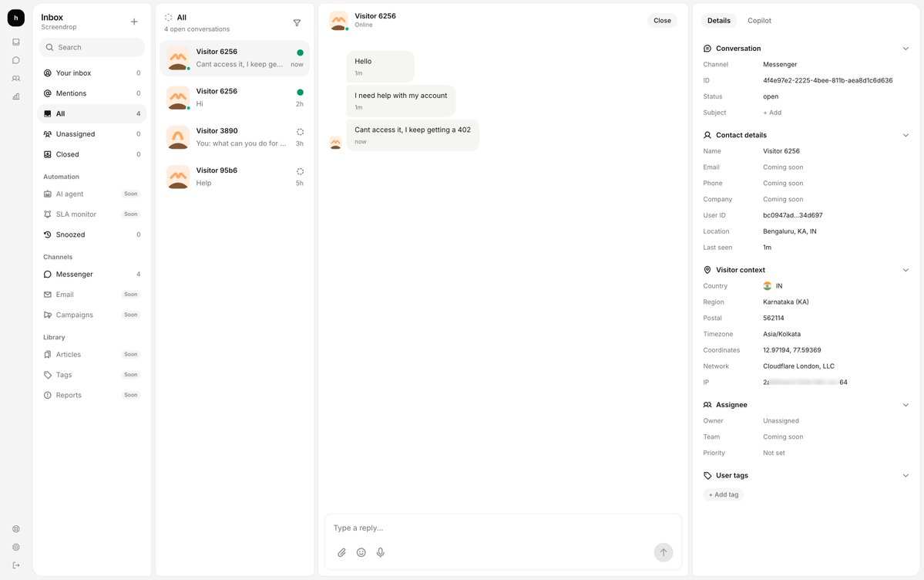Click 'I need help with my account' message
The height and width of the screenshot is (580, 924).
[x=401, y=101]
